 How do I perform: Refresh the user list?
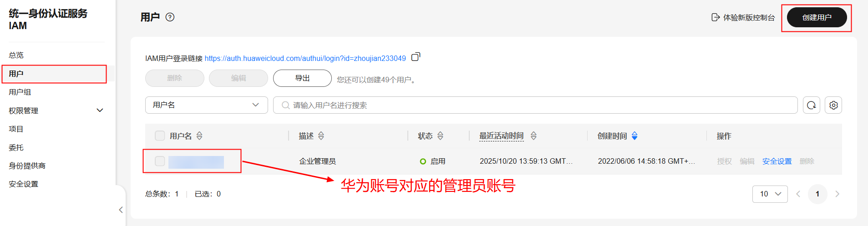click(x=812, y=105)
